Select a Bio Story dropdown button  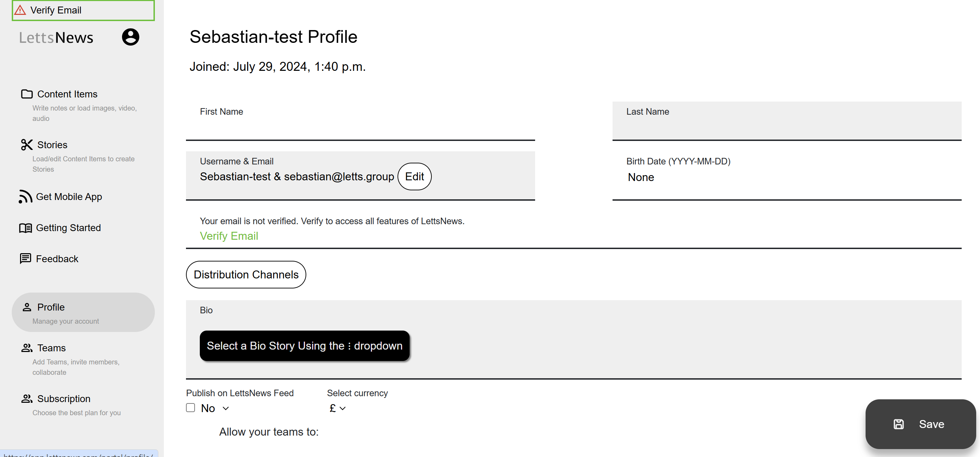(304, 346)
